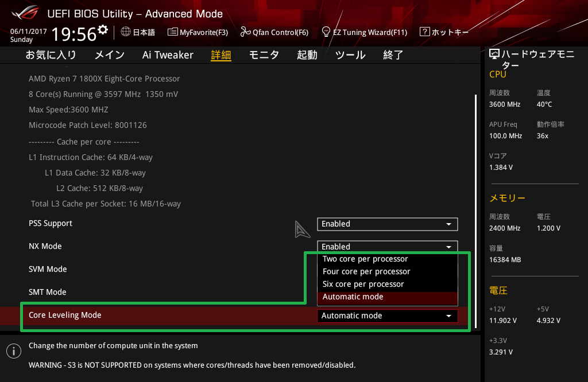Viewport: 588px width, 382px height.
Task: Click the 4.932 V +5V reading
Action: (548, 321)
